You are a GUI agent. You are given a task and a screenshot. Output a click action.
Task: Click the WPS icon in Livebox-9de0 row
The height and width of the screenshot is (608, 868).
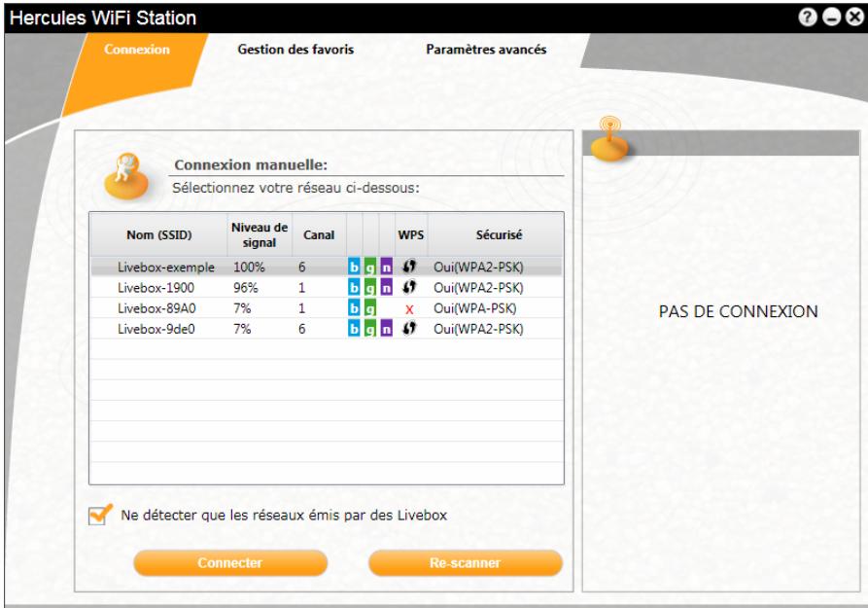click(409, 328)
